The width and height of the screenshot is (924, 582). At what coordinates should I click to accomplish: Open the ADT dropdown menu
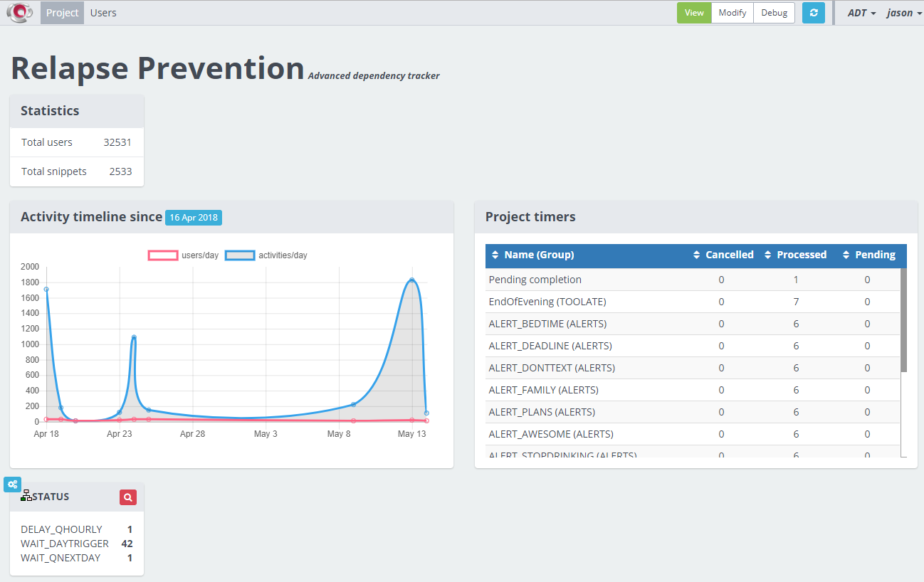click(x=861, y=13)
